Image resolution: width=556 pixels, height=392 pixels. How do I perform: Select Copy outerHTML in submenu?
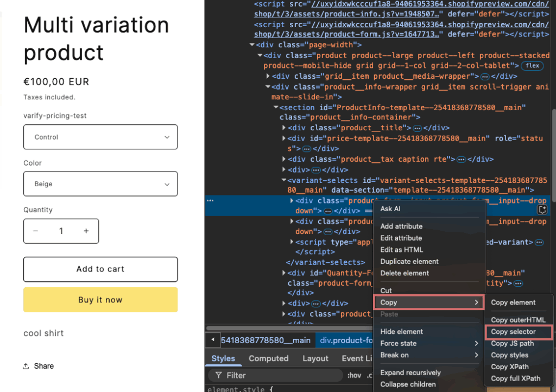point(519,320)
